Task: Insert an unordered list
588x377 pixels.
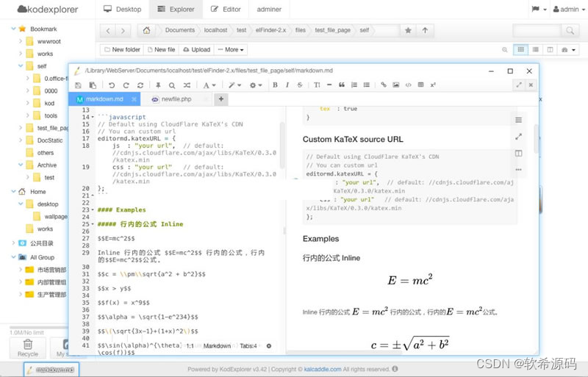Action: click(x=366, y=85)
